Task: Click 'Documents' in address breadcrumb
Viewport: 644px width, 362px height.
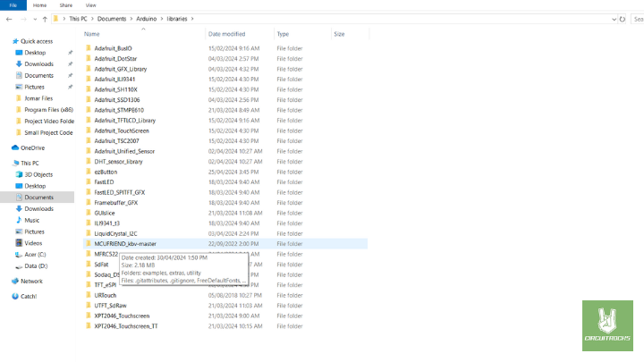Action: tap(112, 19)
